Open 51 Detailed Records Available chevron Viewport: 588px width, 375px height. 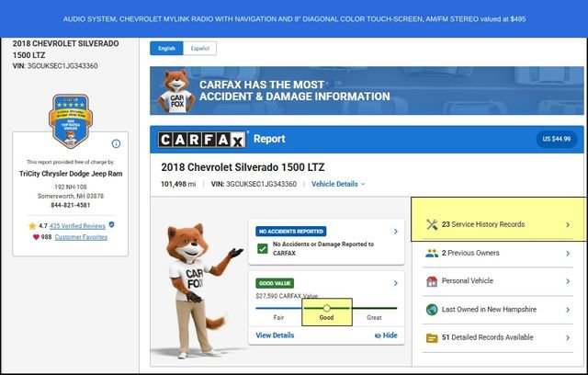[x=568, y=338]
